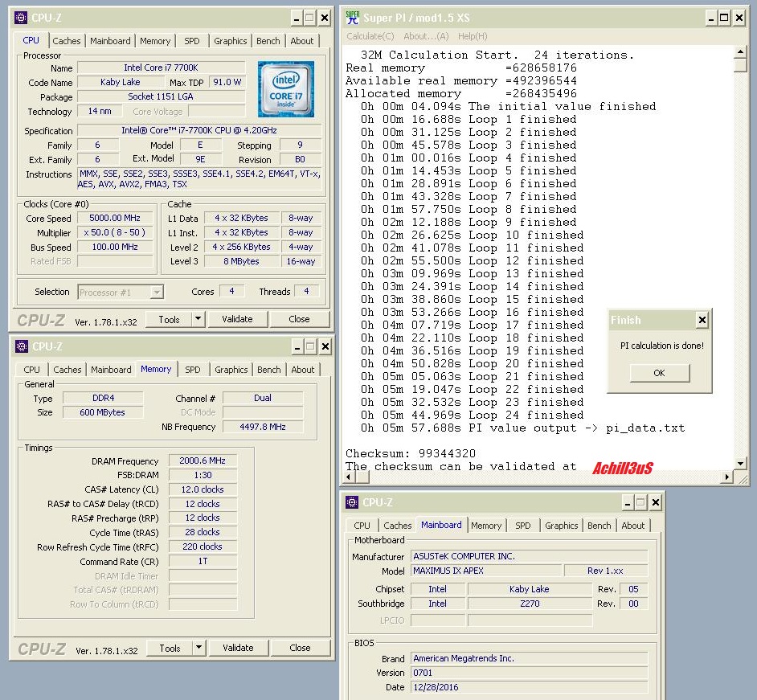Switch to CPU tab in Memory CPU-Z window
Image resolution: width=757 pixels, height=700 pixels.
pyautogui.click(x=32, y=370)
